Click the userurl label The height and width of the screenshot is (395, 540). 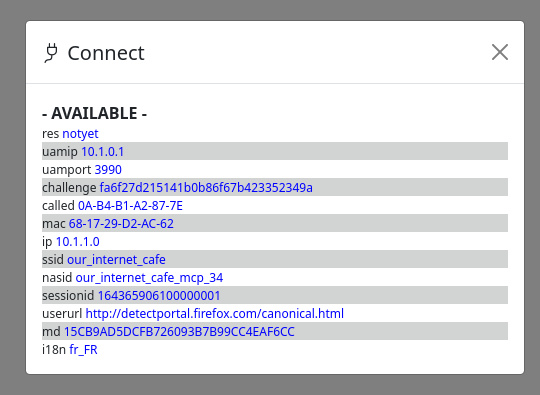point(62,314)
